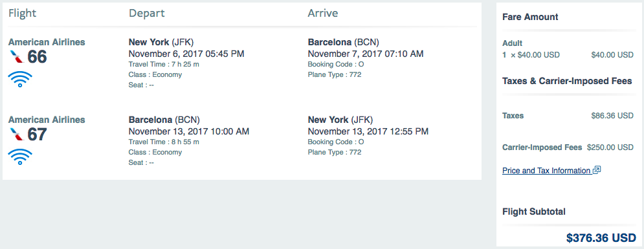Click the Depart column header
644x249 pixels.
tap(147, 13)
